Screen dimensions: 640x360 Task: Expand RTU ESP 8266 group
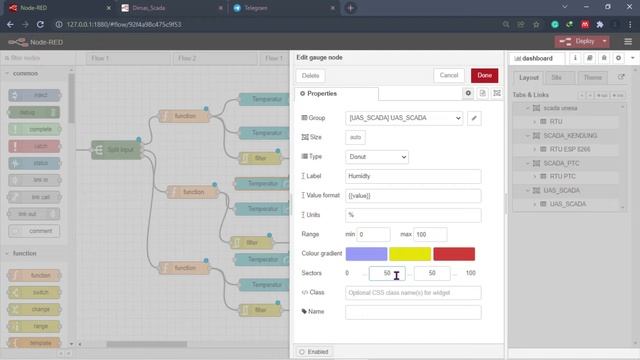click(x=534, y=149)
